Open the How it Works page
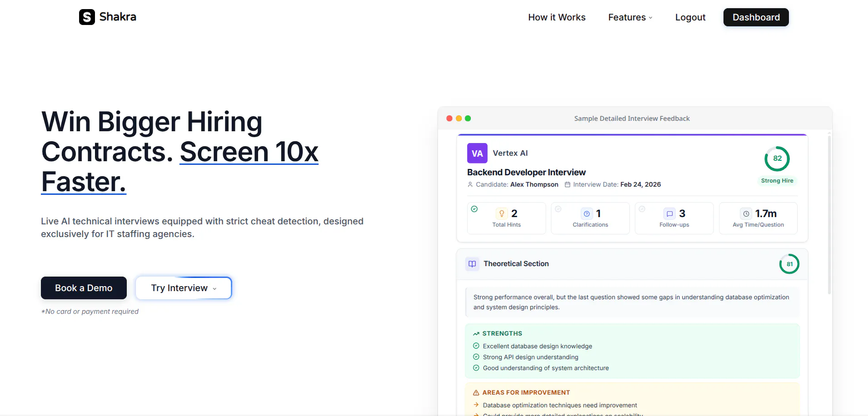This screenshot has width=868, height=416. 557,17
